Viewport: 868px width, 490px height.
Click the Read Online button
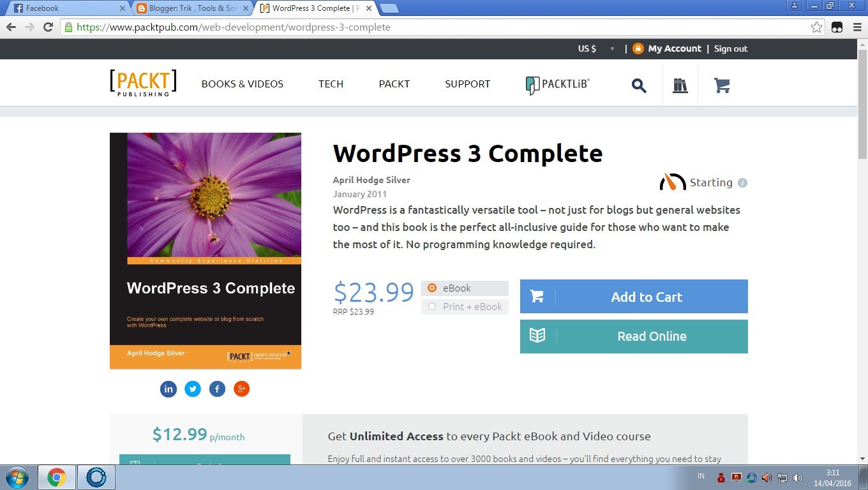pyautogui.click(x=634, y=336)
